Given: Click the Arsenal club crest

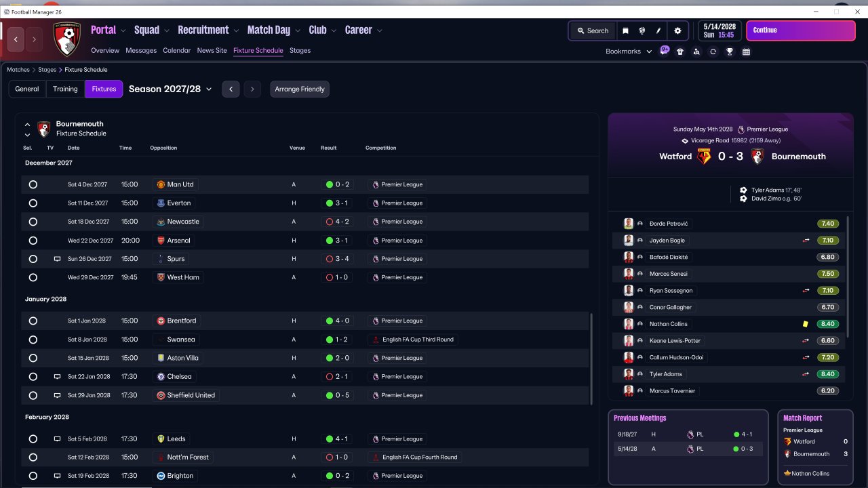Looking at the screenshot, I should 161,240.
